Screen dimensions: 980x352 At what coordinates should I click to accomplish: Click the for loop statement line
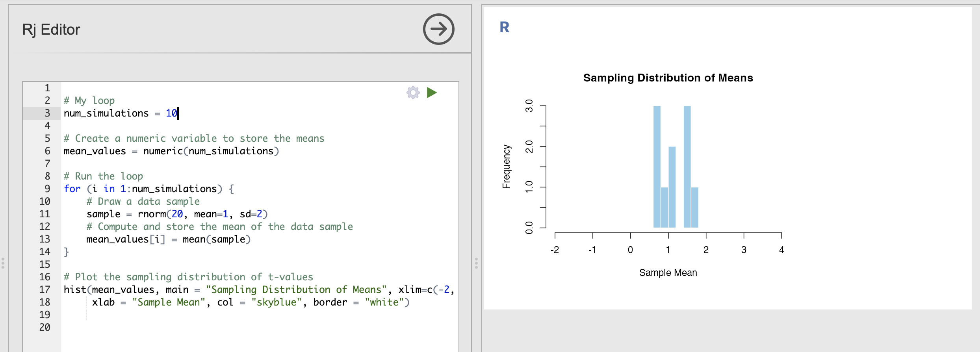tap(149, 189)
